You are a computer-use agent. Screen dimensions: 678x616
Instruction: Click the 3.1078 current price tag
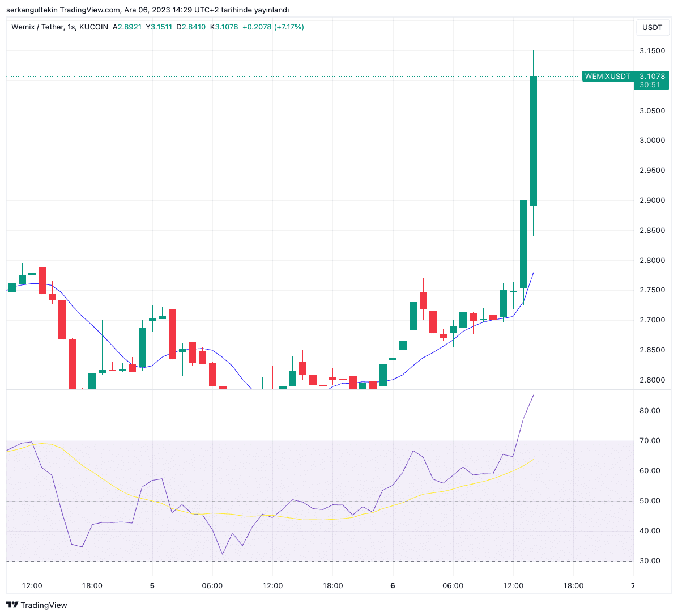tap(652, 77)
